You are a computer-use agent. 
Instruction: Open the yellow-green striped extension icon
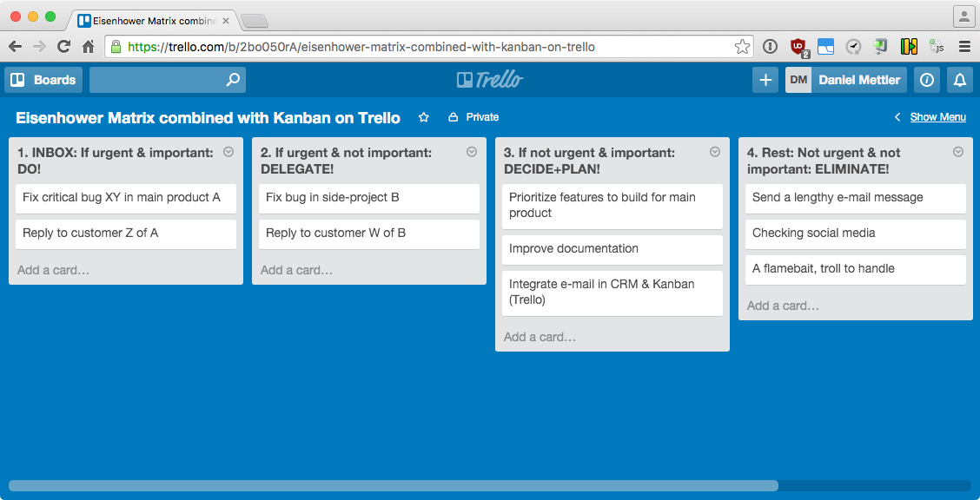click(x=909, y=46)
